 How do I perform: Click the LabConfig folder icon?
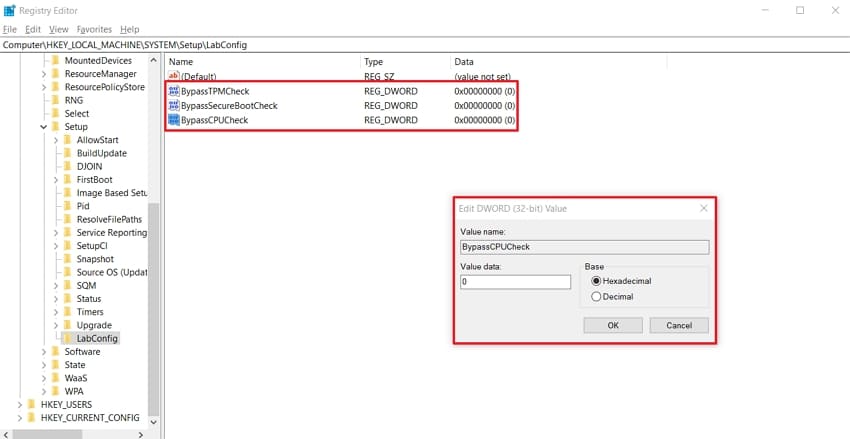coord(67,339)
